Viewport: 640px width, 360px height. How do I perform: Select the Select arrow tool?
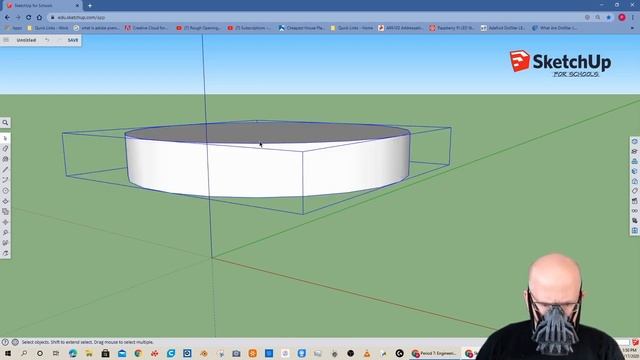click(5, 138)
